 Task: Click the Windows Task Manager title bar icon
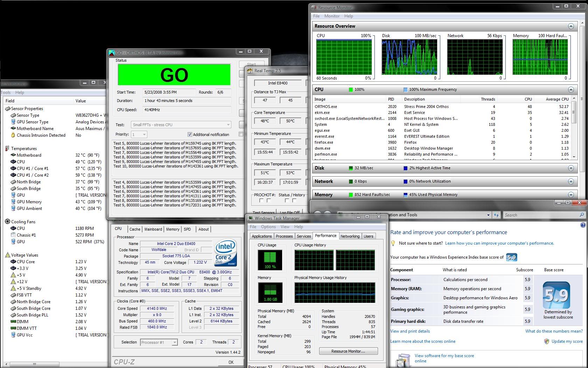[x=250, y=218]
